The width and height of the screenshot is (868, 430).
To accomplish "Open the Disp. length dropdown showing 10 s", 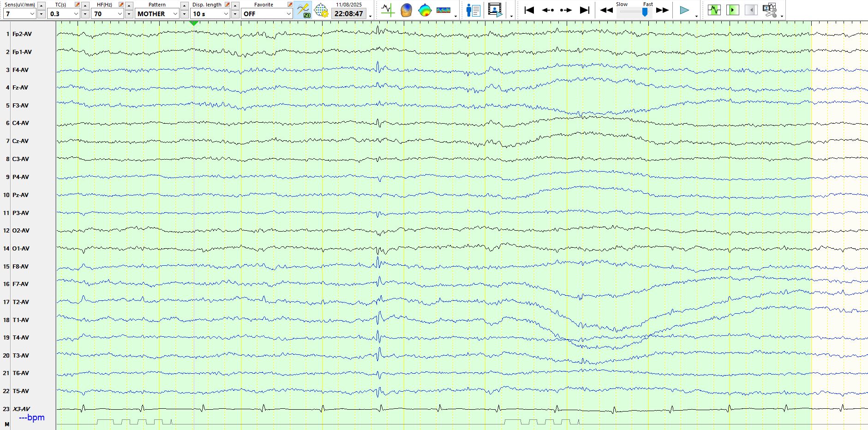I will tap(210, 14).
